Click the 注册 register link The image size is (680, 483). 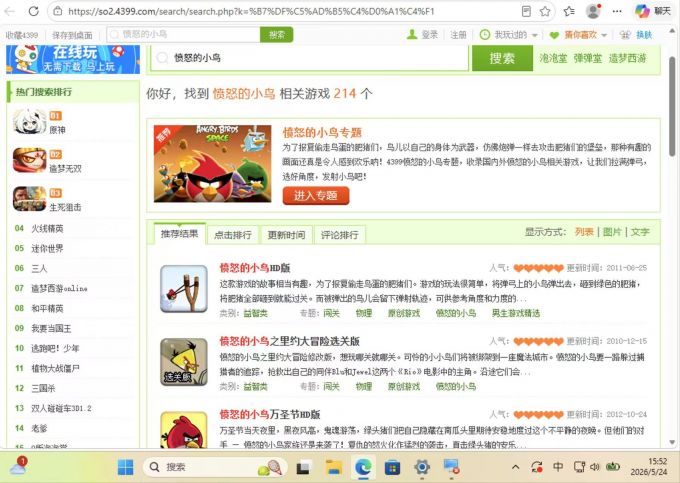tap(458, 35)
